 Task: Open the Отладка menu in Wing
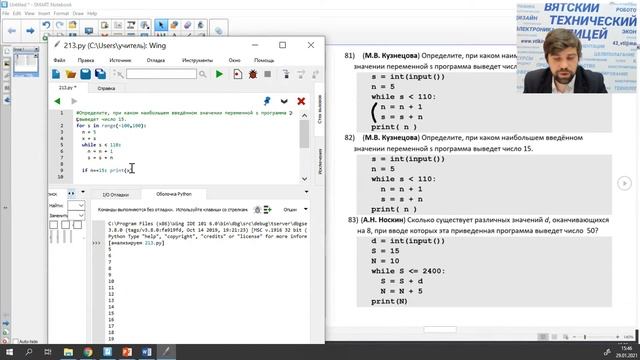click(156, 60)
